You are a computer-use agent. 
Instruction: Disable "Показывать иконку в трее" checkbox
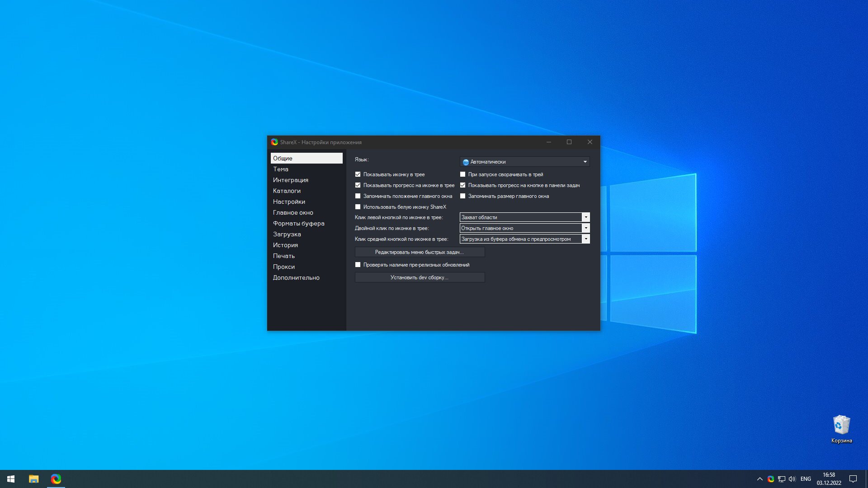(x=358, y=174)
